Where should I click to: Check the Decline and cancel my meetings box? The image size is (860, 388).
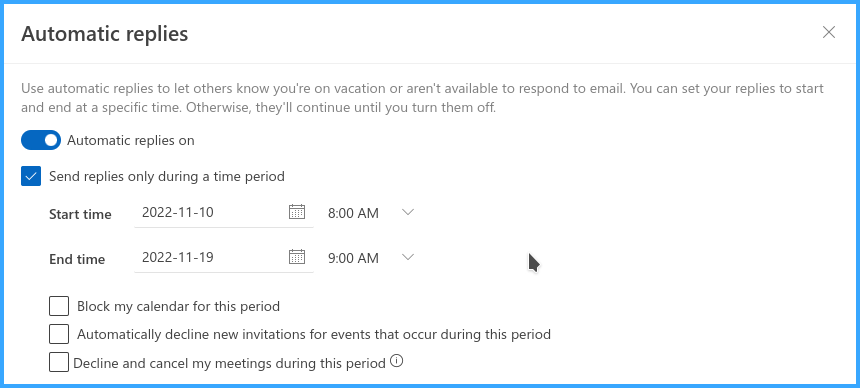59,362
